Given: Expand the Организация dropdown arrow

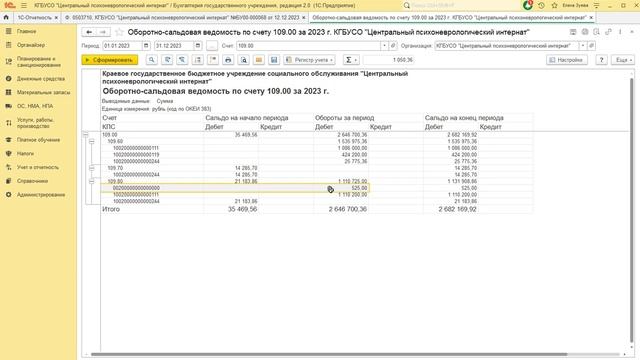Looking at the screenshot, I should [x=583, y=46].
